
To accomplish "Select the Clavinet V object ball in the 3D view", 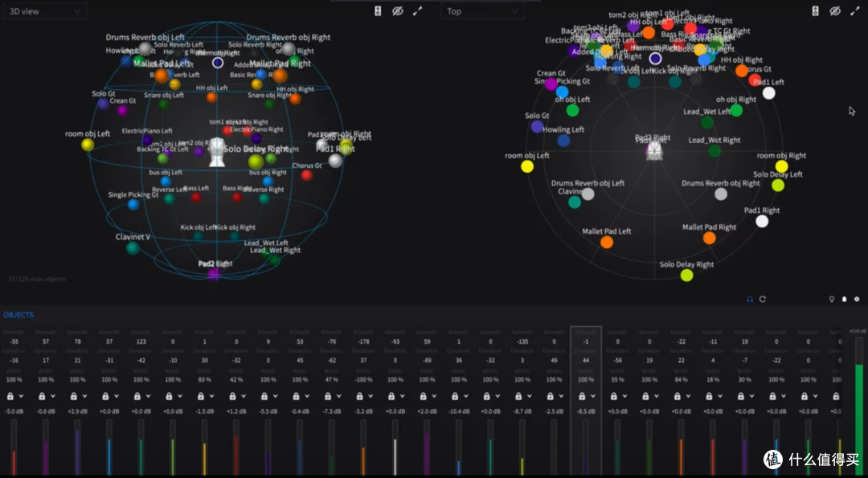I will pos(133,248).
